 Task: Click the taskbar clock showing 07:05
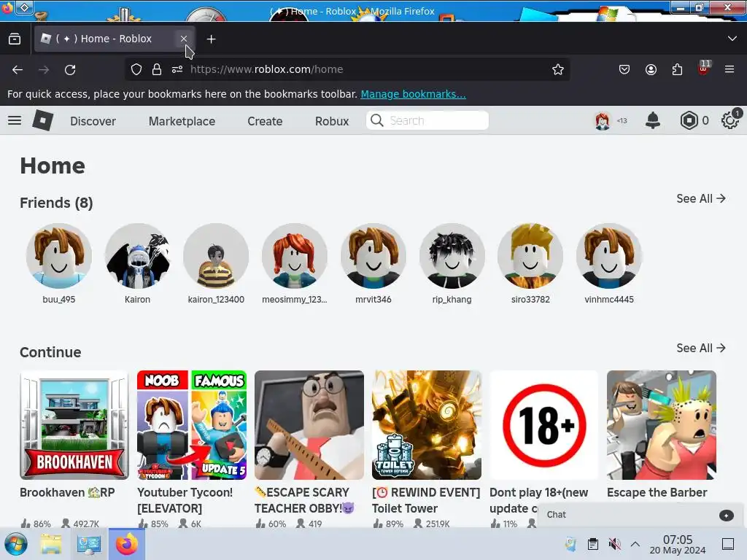coord(678,544)
